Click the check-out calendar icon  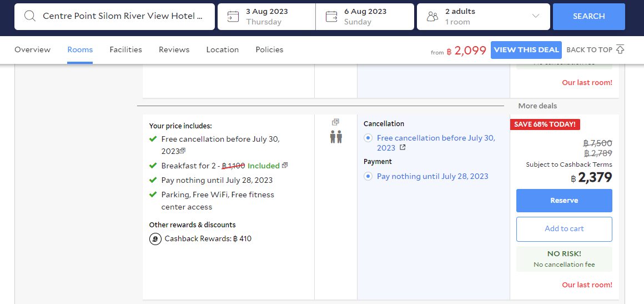(x=331, y=17)
